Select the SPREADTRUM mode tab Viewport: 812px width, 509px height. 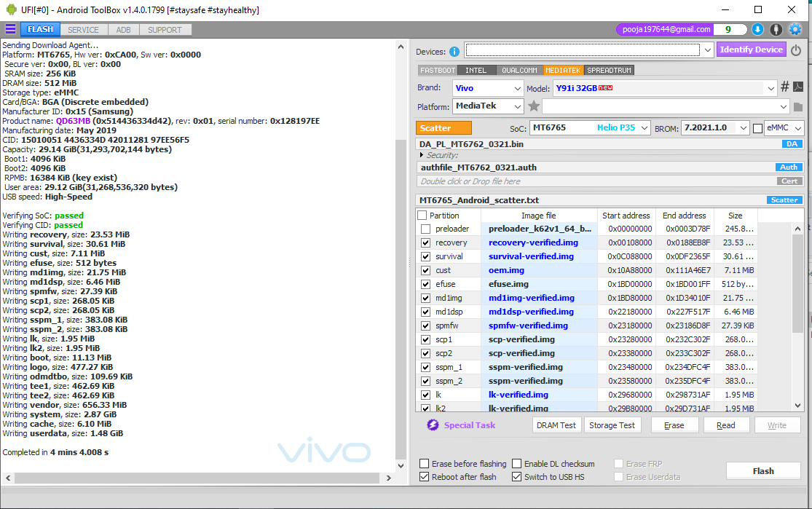[609, 71]
